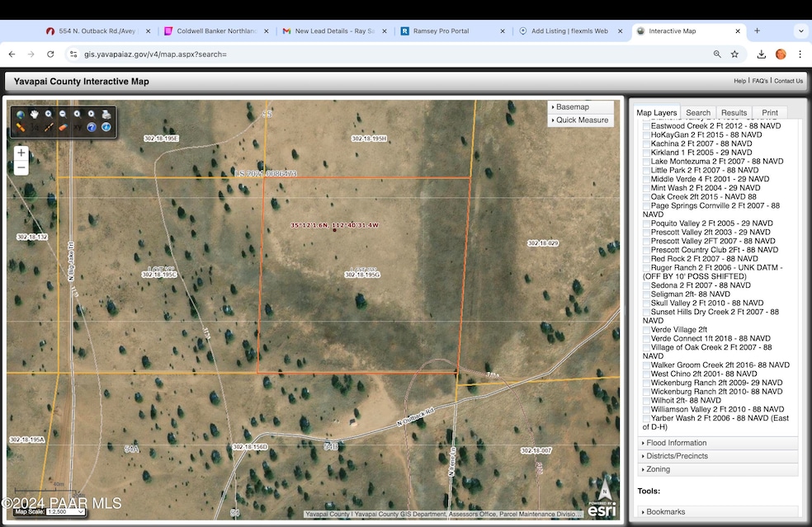Viewport: 812px width, 527px height.
Task: Check the Sedona 2 Ft 2007 layer
Action: (646, 285)
